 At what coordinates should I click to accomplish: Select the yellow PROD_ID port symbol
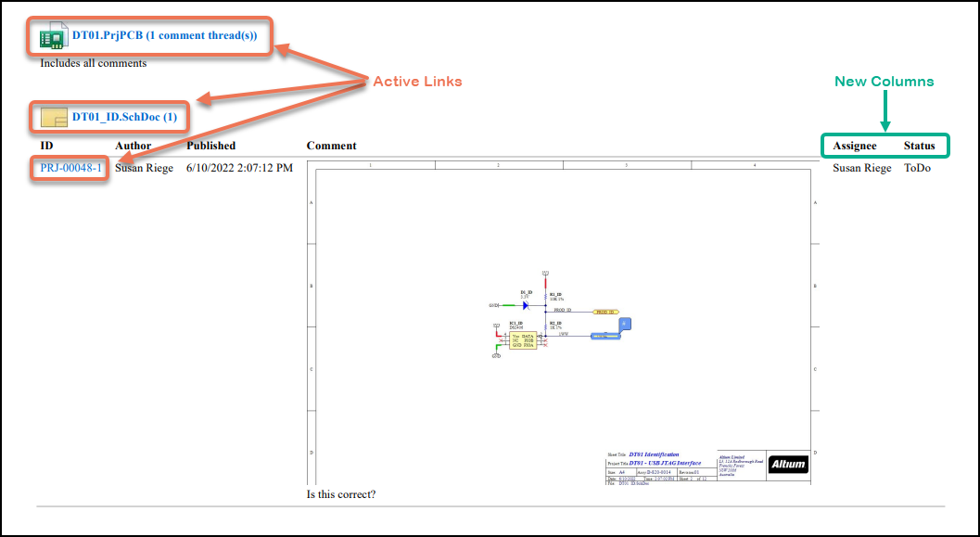click(x=605, y=313)
